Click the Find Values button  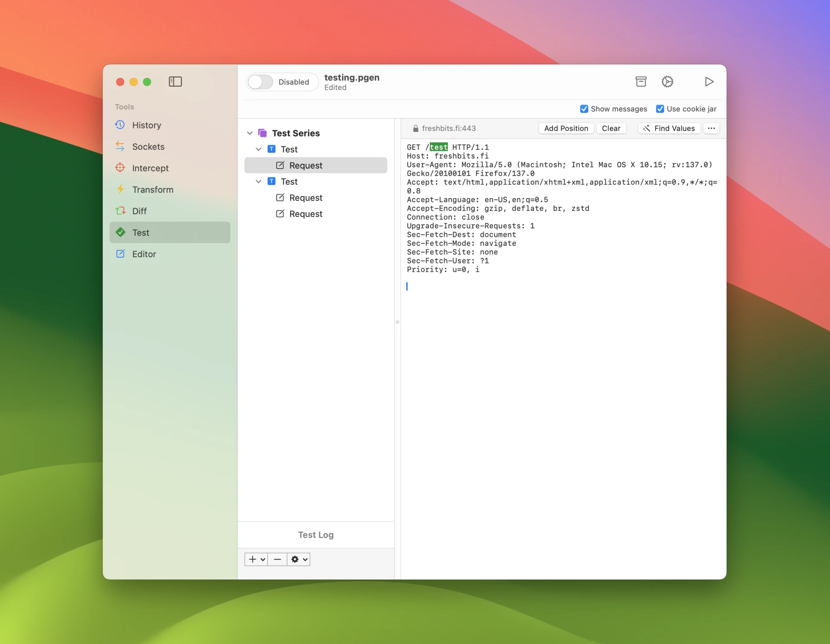669,128
